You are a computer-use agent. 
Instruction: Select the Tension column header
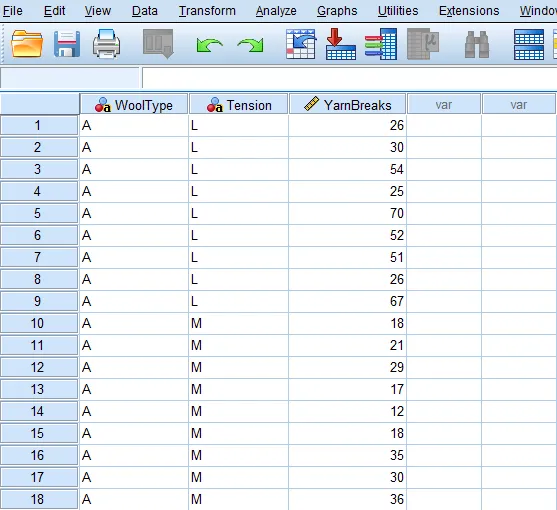pos(238,104)
